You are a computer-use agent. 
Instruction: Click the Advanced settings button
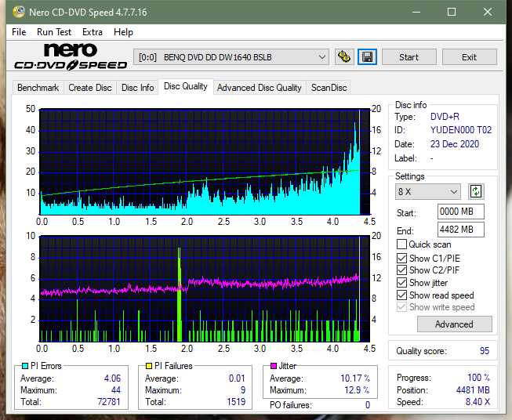(x=454, y=324)
